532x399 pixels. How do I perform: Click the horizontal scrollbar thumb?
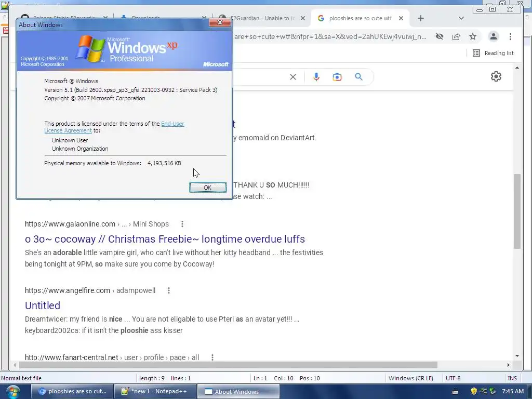pyautogui.click(x=228, y=365)
